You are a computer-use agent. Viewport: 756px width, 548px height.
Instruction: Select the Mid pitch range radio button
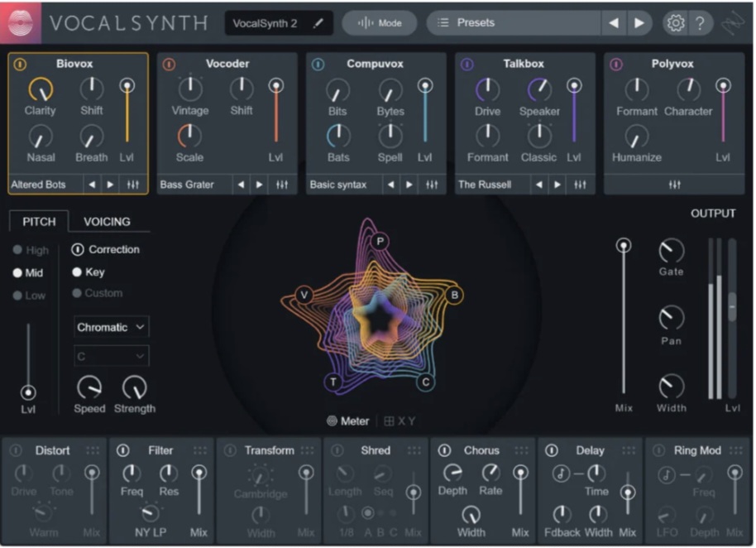pos(17,272)
